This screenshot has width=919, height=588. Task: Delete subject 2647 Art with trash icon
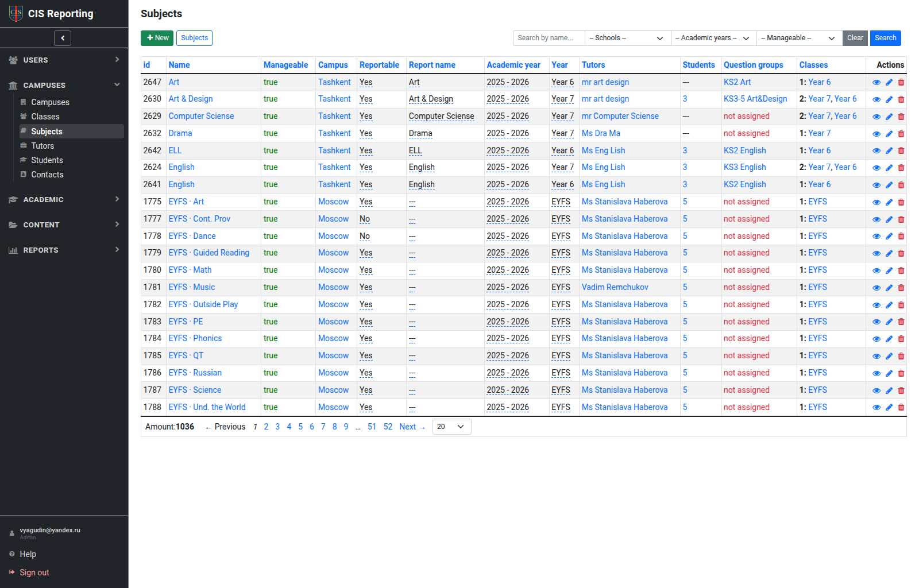click(901, 82)
